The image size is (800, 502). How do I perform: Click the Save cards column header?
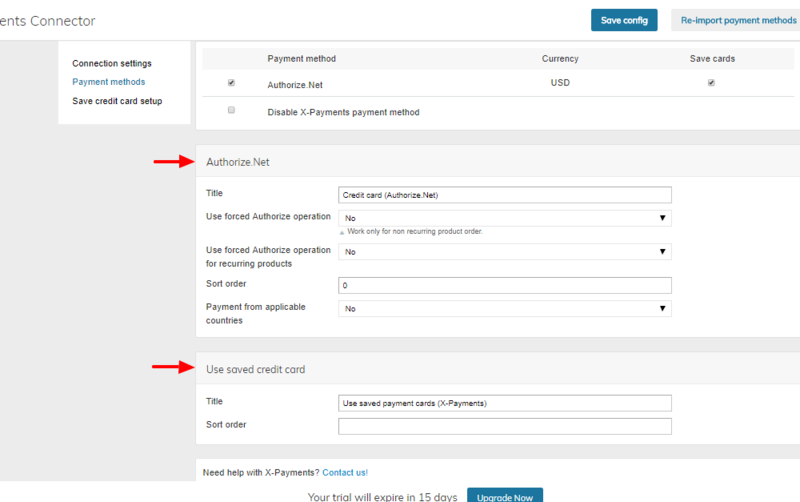712,59
